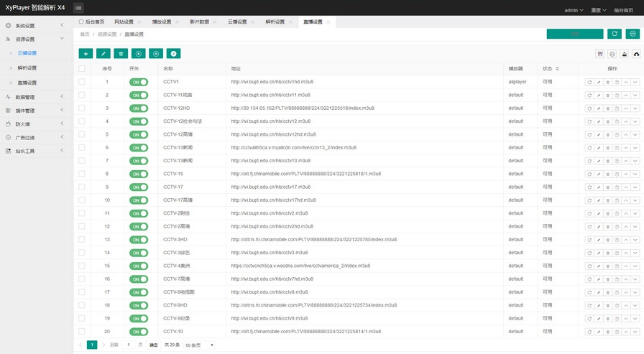Click the green trash delete toolbar button
Image resolution: width=644 pixels, height=354 pixels.
(121, 53)
